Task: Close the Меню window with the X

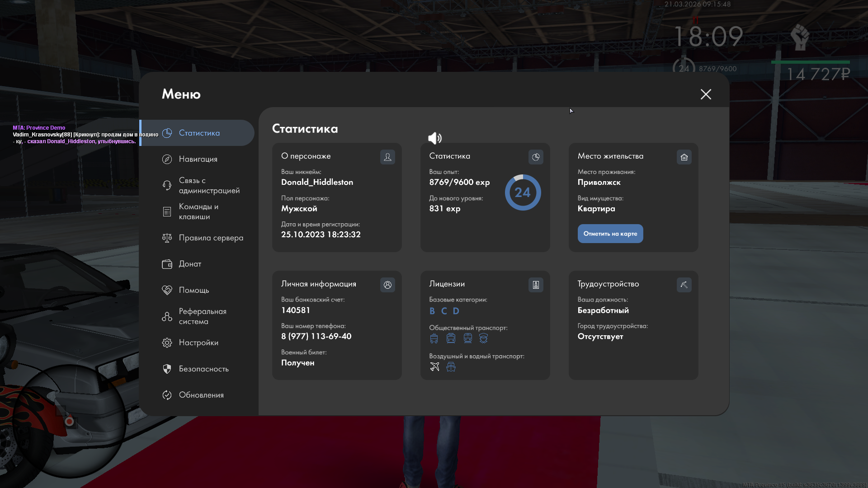Action: tap(706, 94)
